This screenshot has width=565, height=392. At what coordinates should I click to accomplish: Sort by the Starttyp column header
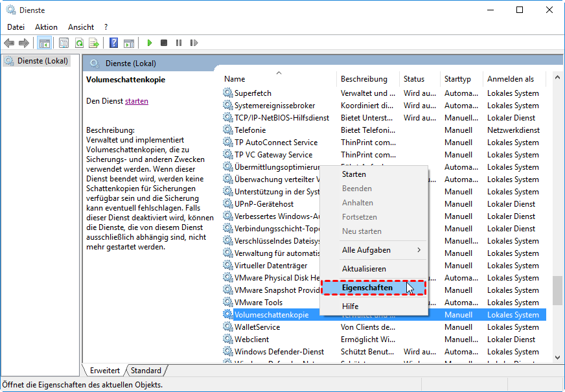457,79
